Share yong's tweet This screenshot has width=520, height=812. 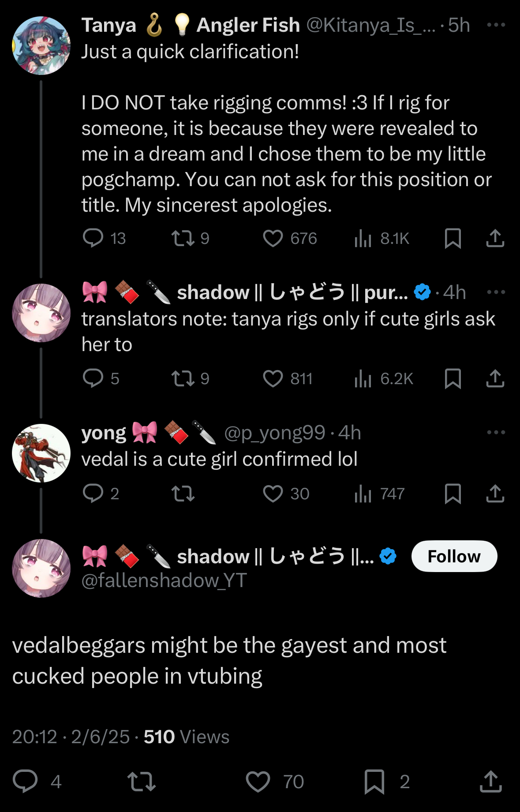coord(495,494)
